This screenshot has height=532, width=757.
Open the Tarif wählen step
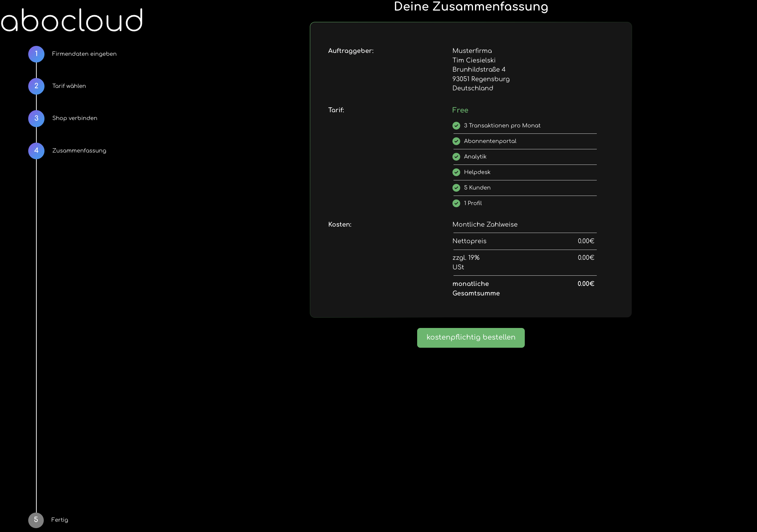[69, 86]
